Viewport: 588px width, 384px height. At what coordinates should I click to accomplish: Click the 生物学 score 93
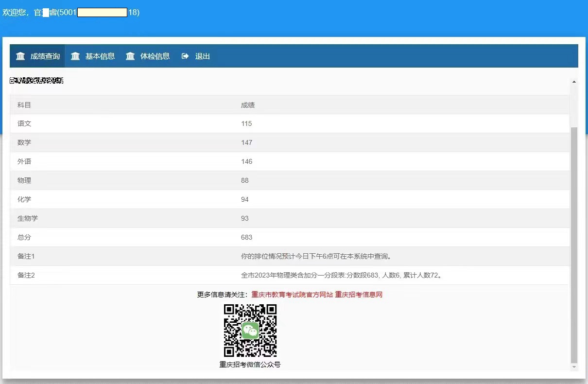pos(244,218)
